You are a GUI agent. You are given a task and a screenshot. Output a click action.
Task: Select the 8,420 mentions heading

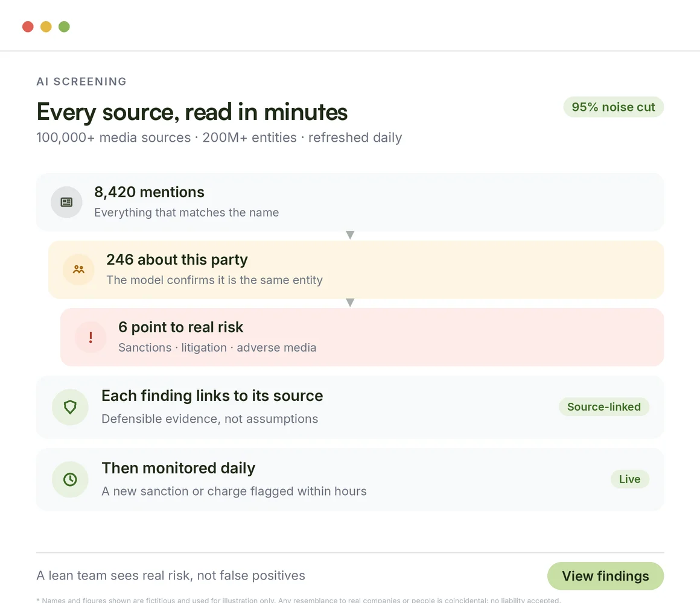click(x=149, y=192)
